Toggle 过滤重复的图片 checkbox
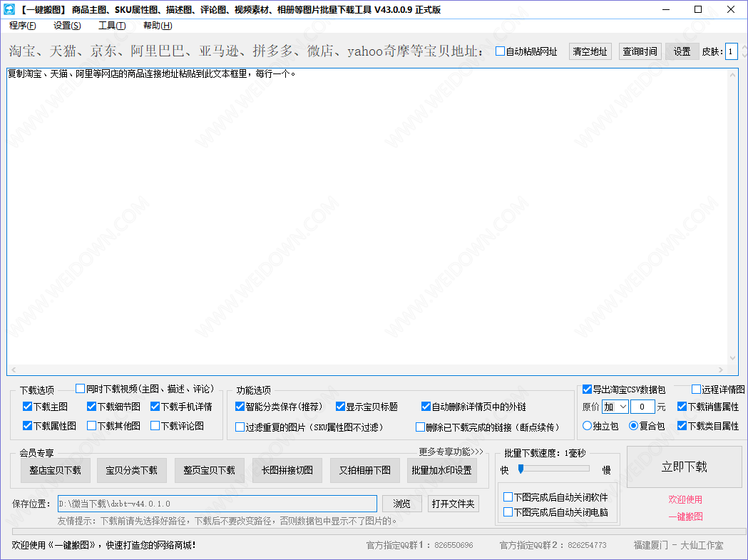 [x=240, y=427]
